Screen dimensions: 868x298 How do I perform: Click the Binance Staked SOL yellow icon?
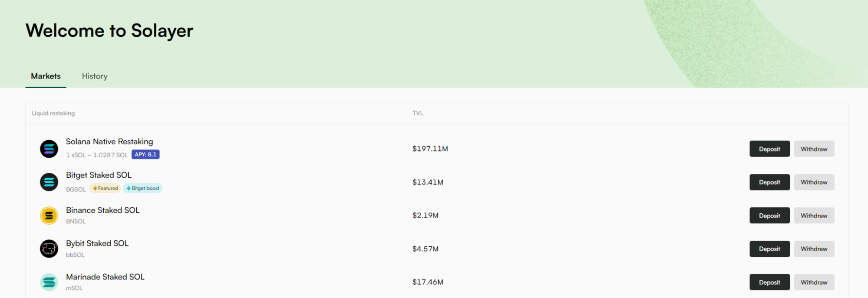point(49,215)
